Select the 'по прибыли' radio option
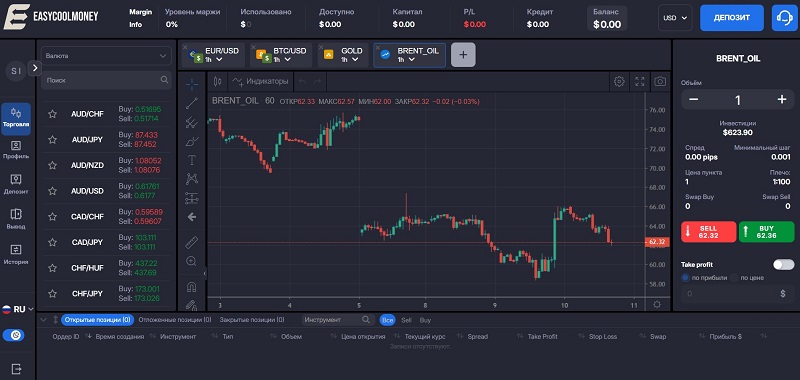The image size is (800, 380). [x=685, y=278]
